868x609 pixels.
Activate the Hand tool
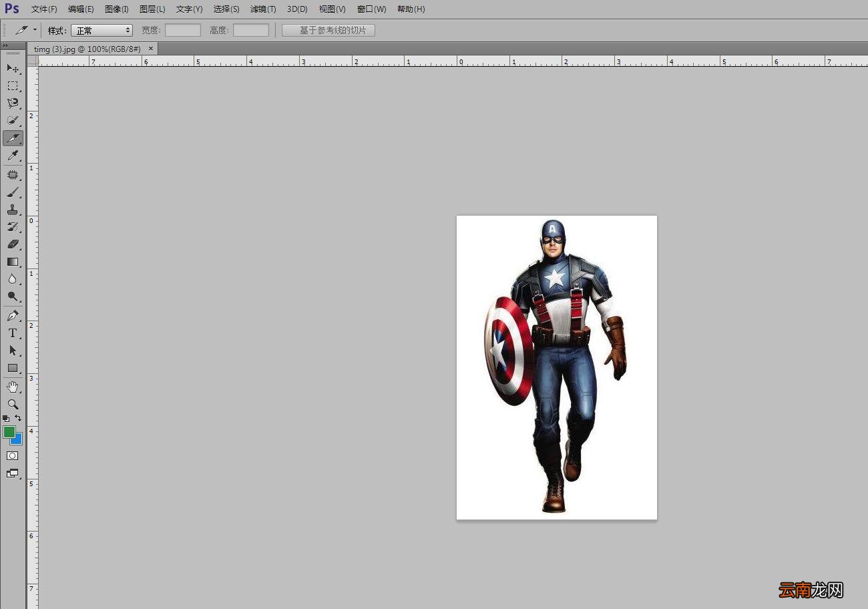click(13, 387)
